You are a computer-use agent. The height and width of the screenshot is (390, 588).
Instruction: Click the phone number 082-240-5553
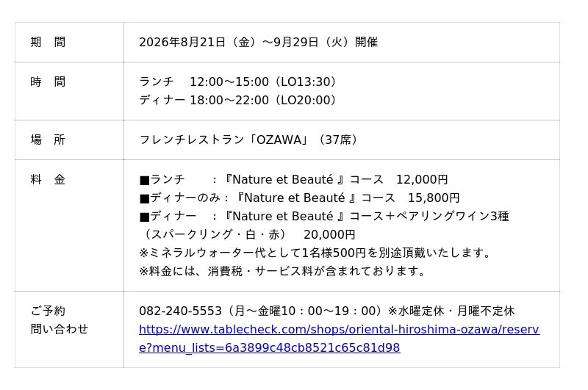[180, 311]
